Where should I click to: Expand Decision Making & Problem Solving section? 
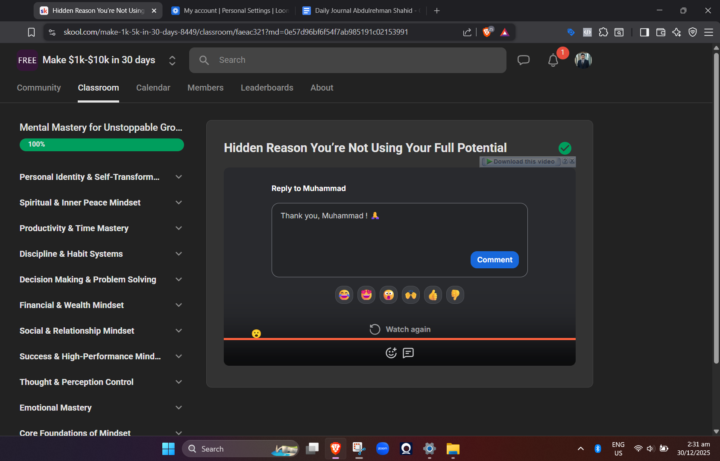[179, 279]
